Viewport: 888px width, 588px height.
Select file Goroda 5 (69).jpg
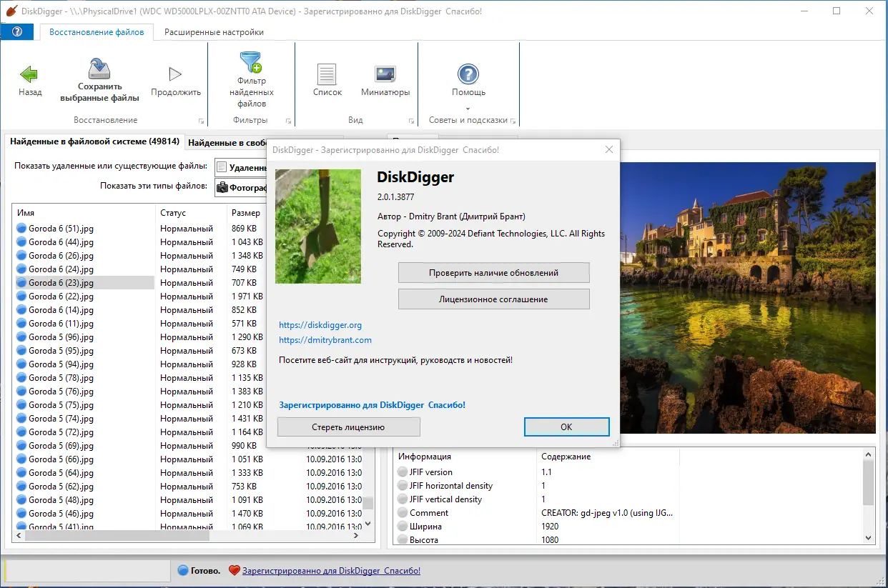pyautogui.click(x=61, y=446)
